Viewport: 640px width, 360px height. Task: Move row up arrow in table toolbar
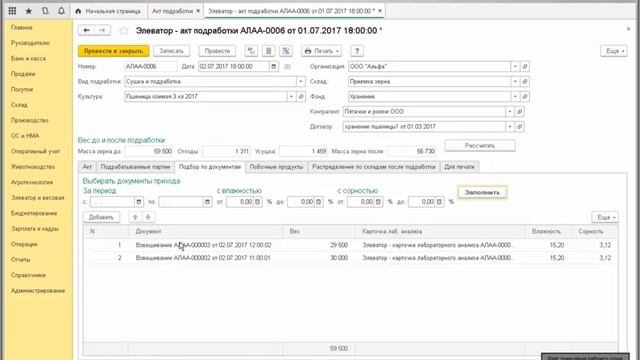135,217
